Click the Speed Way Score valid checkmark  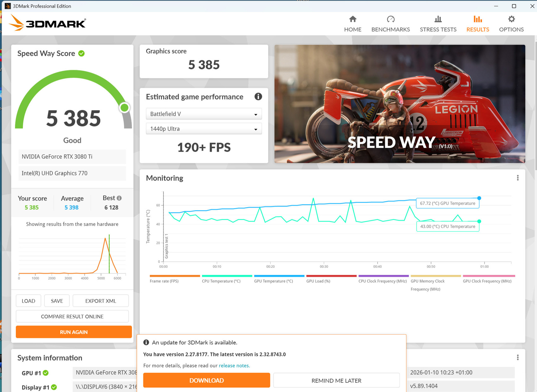pos(81,54)
